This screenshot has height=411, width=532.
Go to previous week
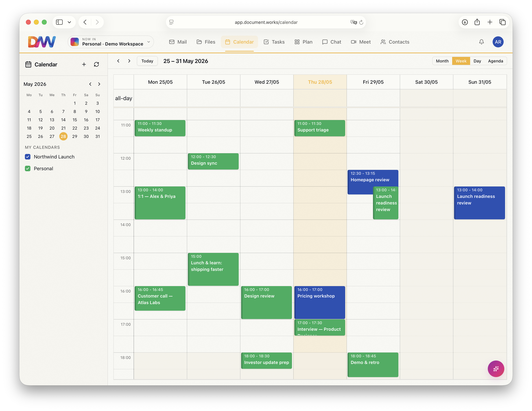tap(118, 61)
